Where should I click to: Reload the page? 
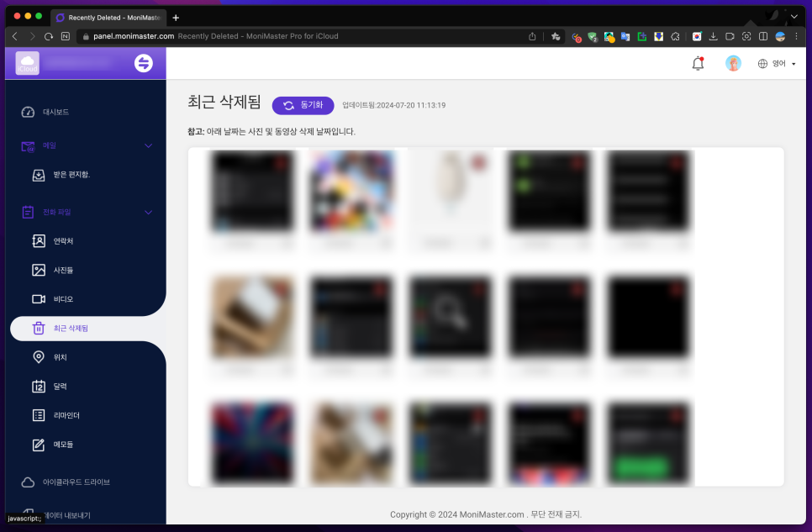(x=49, y=36)
